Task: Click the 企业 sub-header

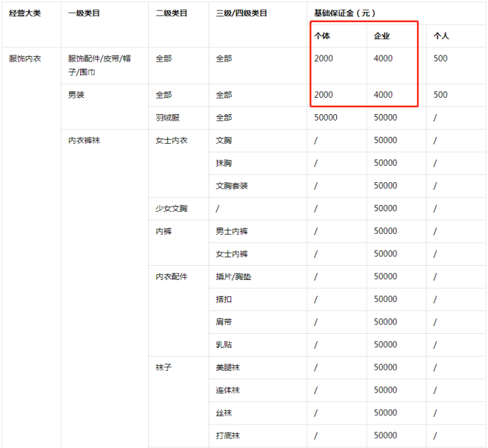Action: (x=382, y=35)
